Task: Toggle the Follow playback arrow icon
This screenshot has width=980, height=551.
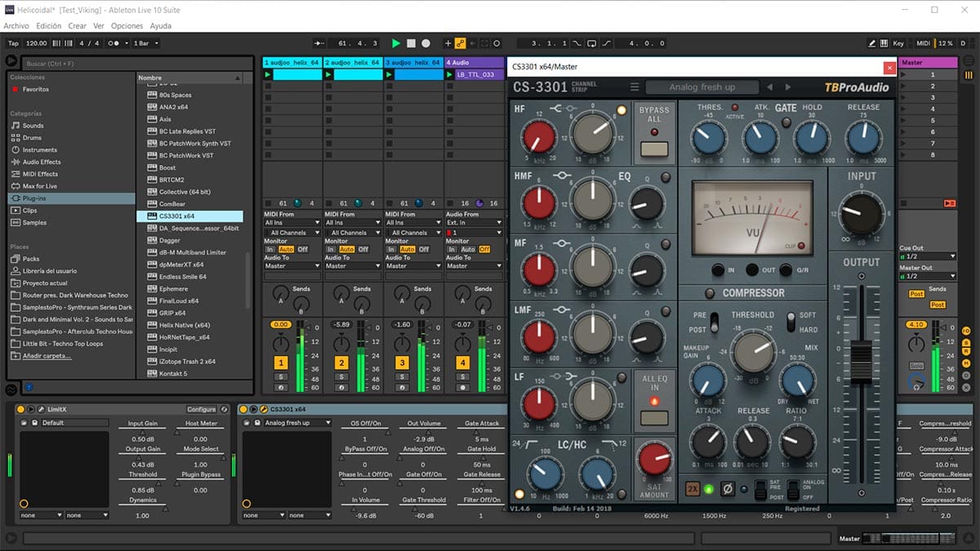Action: [318, 43]
